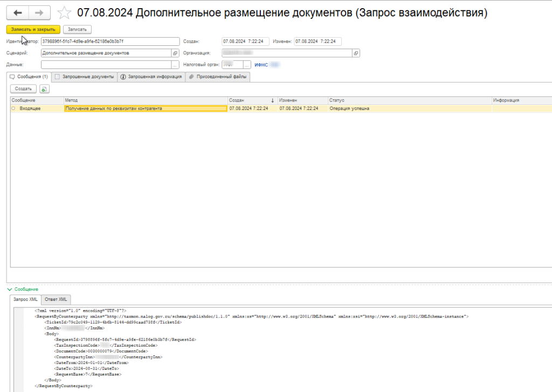Sort by the 'Статус' column header
The width and height of the screenshot is (552, 392).
click(410, 100)
